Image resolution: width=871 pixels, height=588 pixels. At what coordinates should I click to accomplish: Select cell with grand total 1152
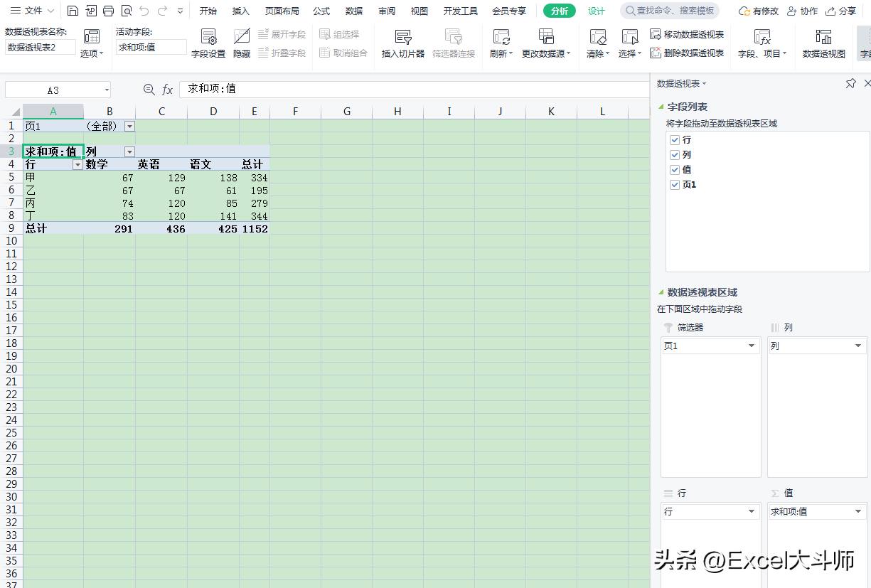255,229
